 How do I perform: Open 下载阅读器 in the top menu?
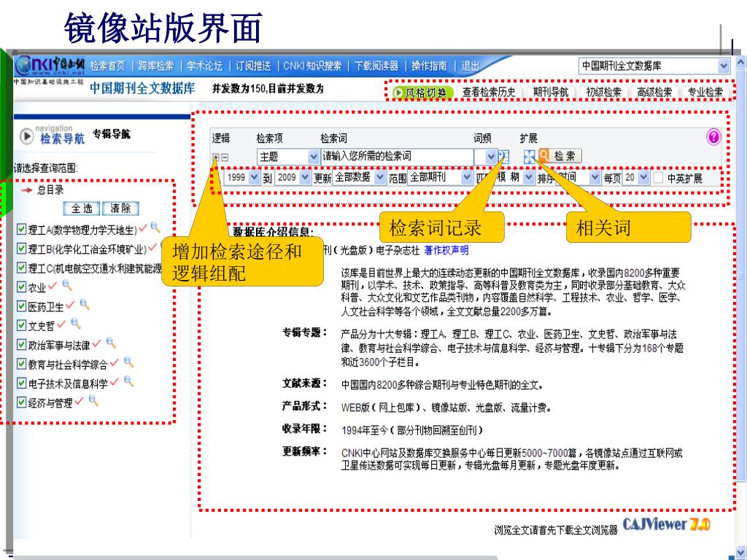376,66
